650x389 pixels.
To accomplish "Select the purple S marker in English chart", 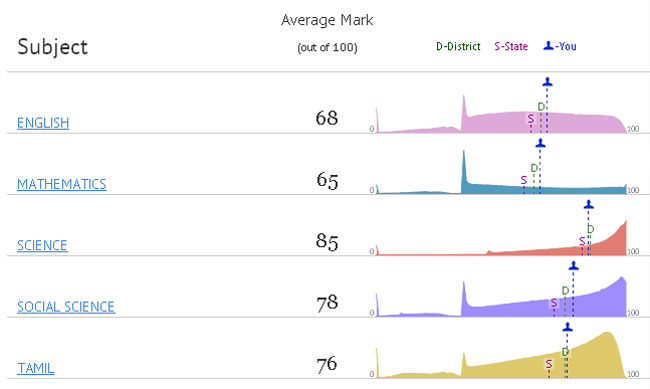I will [x=531, y=119].
